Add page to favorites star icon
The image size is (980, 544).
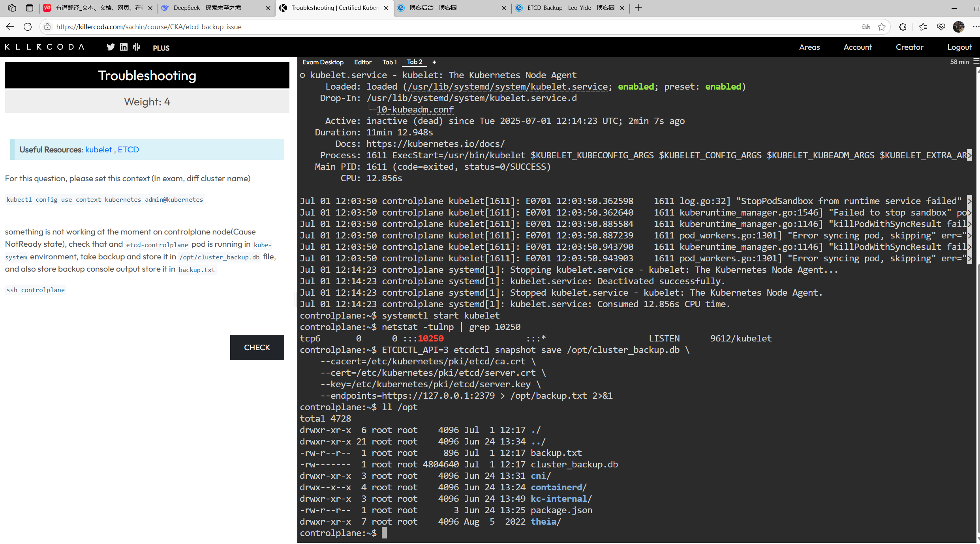click(x=882, y=27)
